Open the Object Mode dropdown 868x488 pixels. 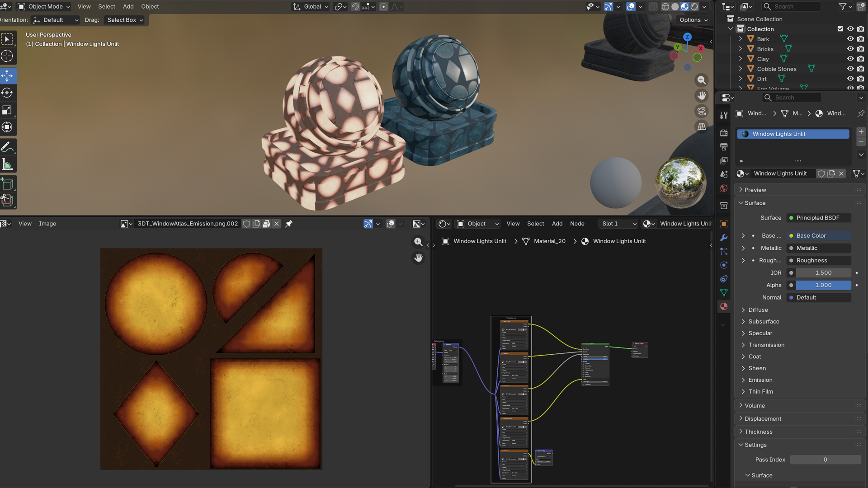click(44, 7)
